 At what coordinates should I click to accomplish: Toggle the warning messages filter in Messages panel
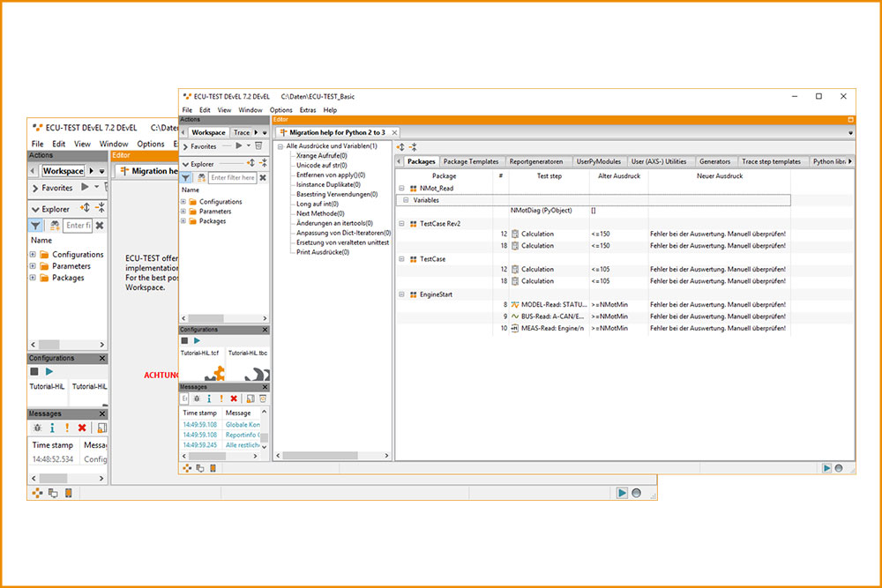point(221,398)
